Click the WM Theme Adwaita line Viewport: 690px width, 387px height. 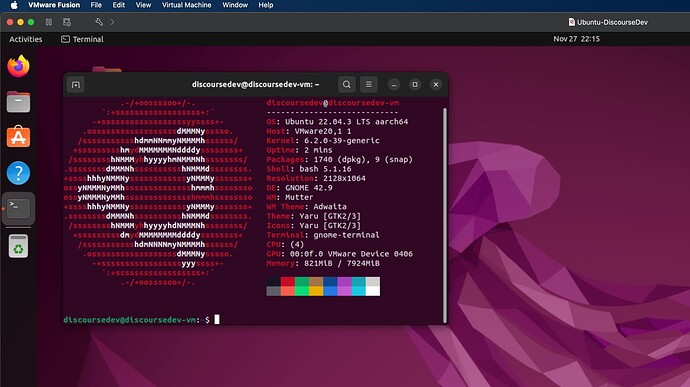(x=307, y=206)
